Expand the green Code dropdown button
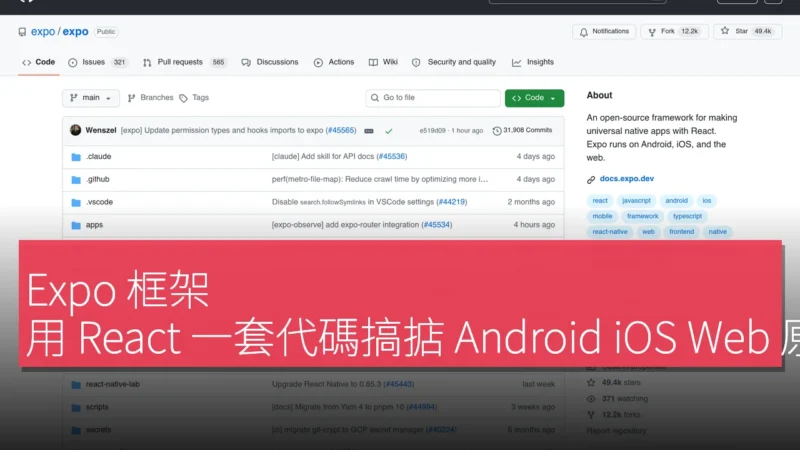The width and height of the screenshot is (800, 450). [x=534, y=98]
